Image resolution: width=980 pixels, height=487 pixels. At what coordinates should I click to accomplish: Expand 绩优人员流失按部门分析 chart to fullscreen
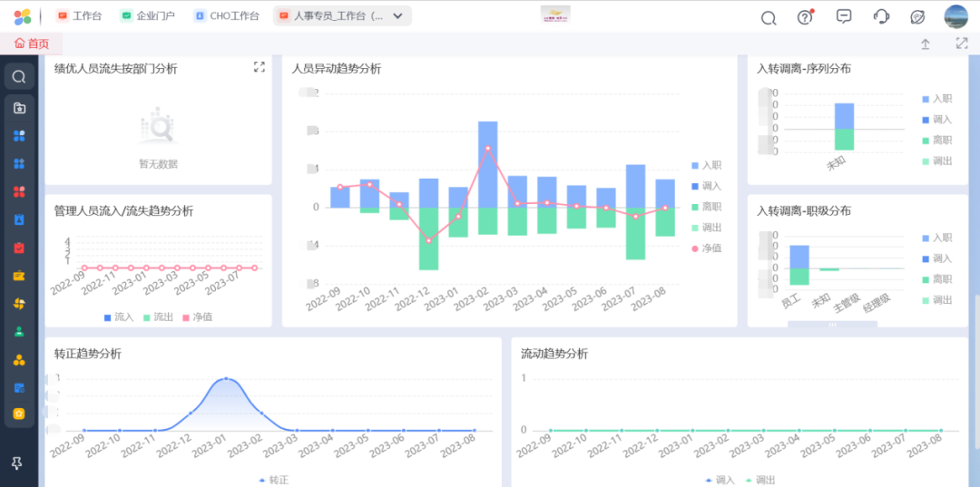click(x=259, y=67)
